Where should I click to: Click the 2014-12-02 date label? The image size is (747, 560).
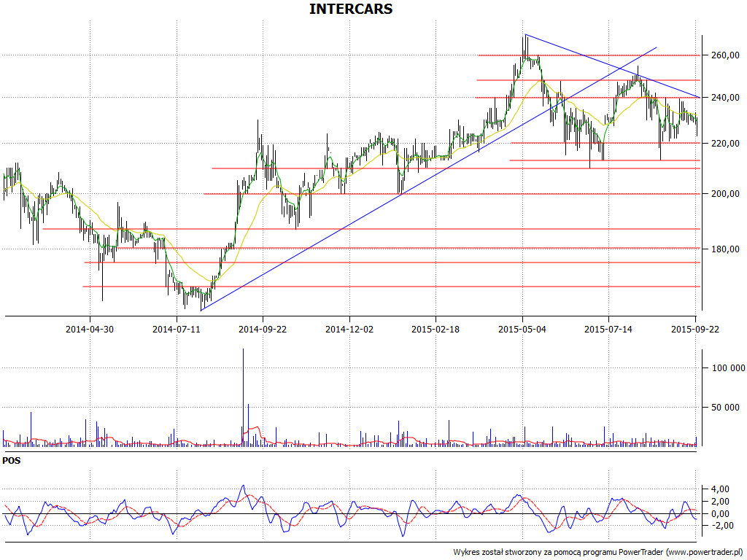click(x=349, y=329)
